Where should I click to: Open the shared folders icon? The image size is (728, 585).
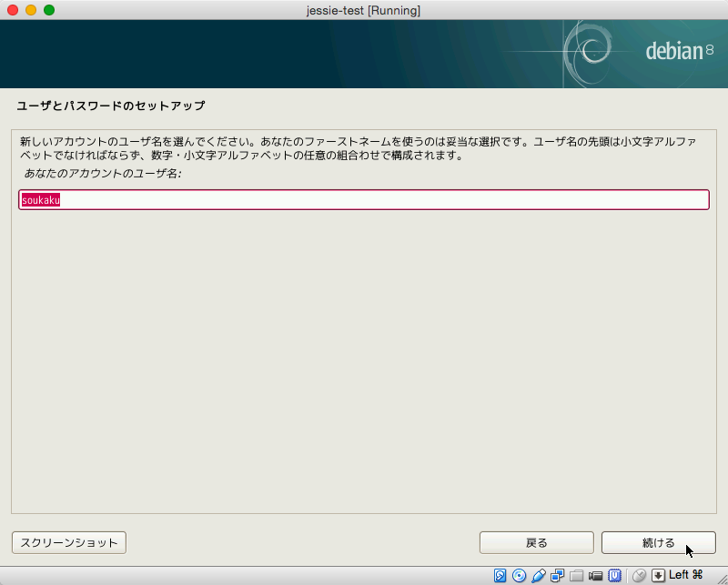576,576
